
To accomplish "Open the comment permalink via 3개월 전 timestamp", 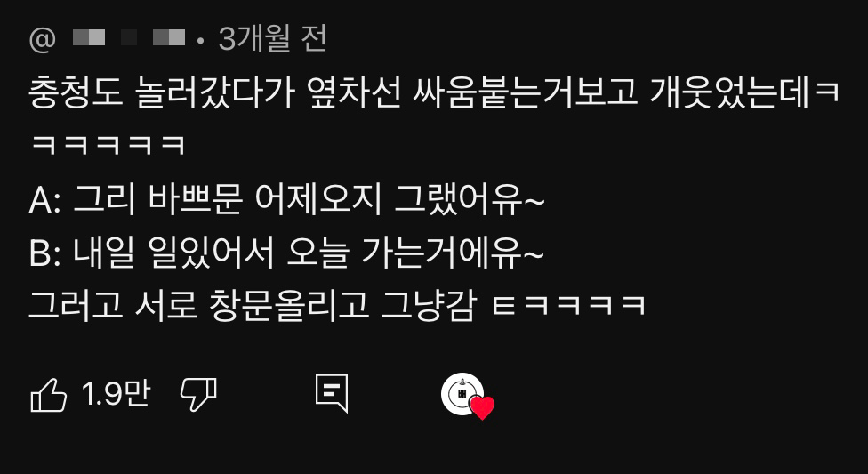I will tap(272, 39).
